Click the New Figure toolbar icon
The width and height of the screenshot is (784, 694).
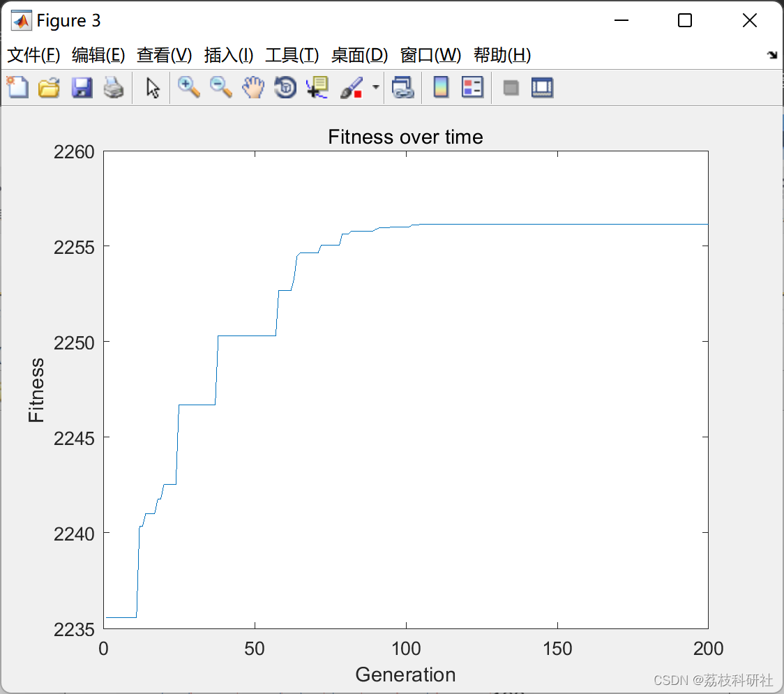17,88
